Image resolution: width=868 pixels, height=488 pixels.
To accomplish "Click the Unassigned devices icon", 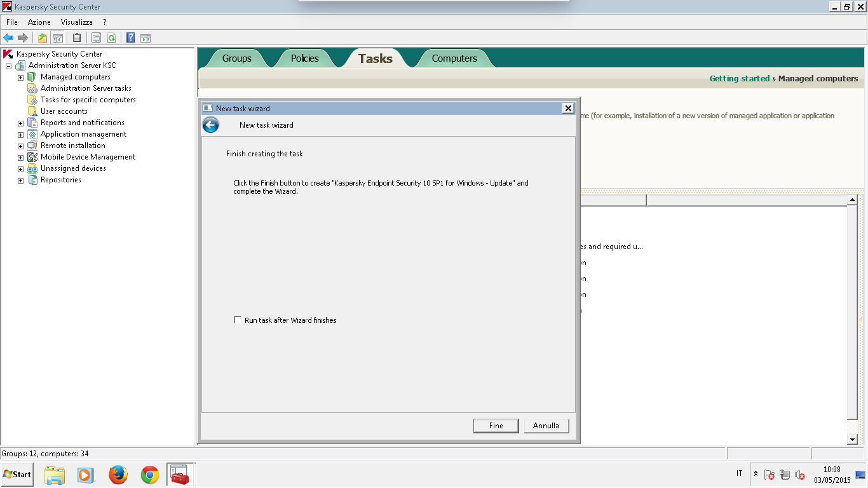I will (x=32, y=168).
